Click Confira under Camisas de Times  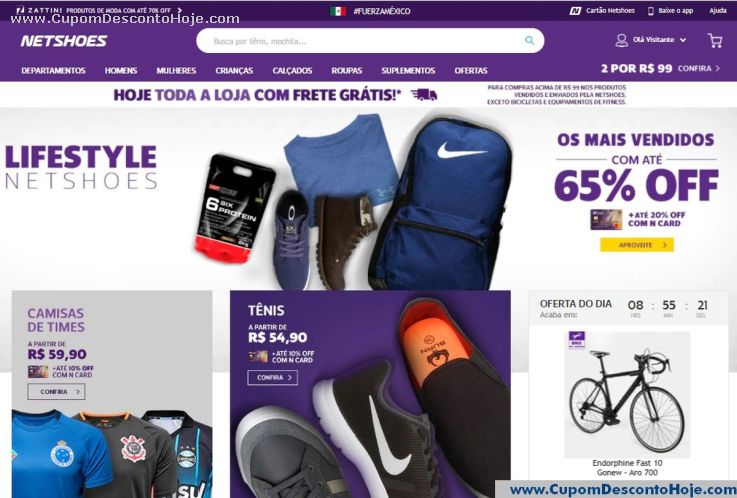click(x=56, y=391)
